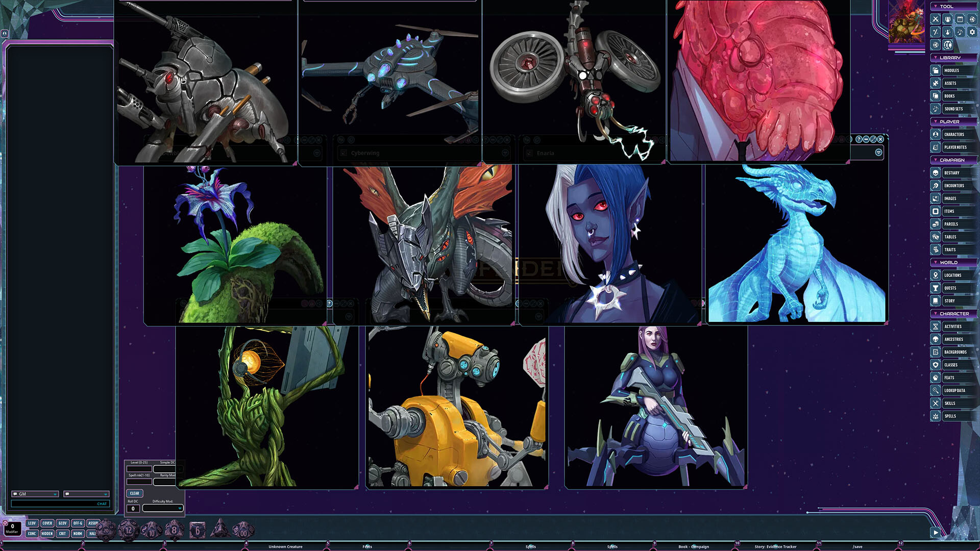
Task: Open the GM chat recipient dropdown
Action: [x=36, y=494]
